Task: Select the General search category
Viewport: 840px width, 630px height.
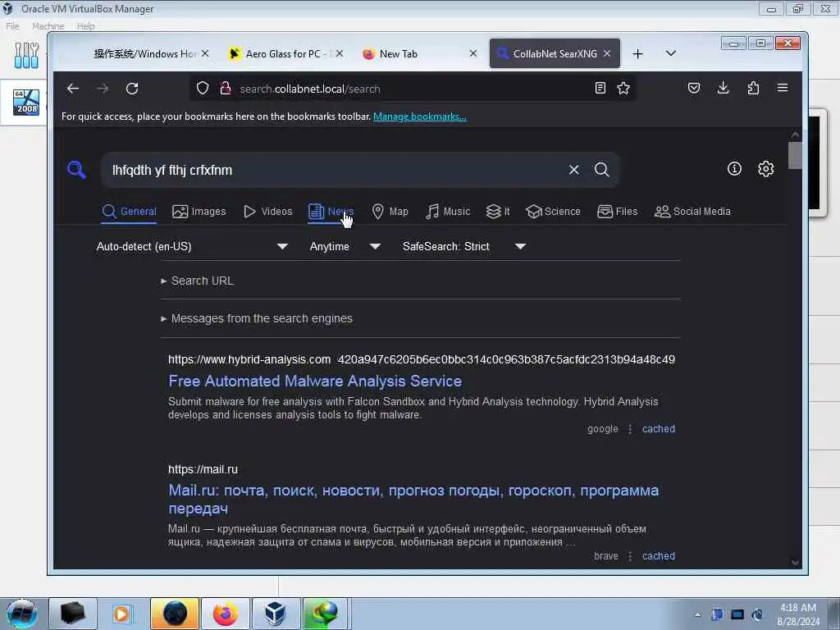Action: click(x=129, y=212)
